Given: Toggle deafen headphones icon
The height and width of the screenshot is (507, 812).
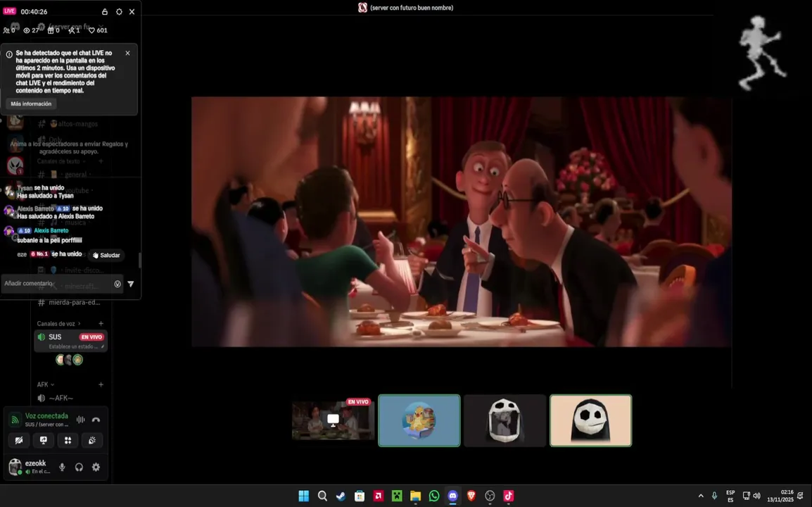Looking at the screenshot, I should click(79, 467).
